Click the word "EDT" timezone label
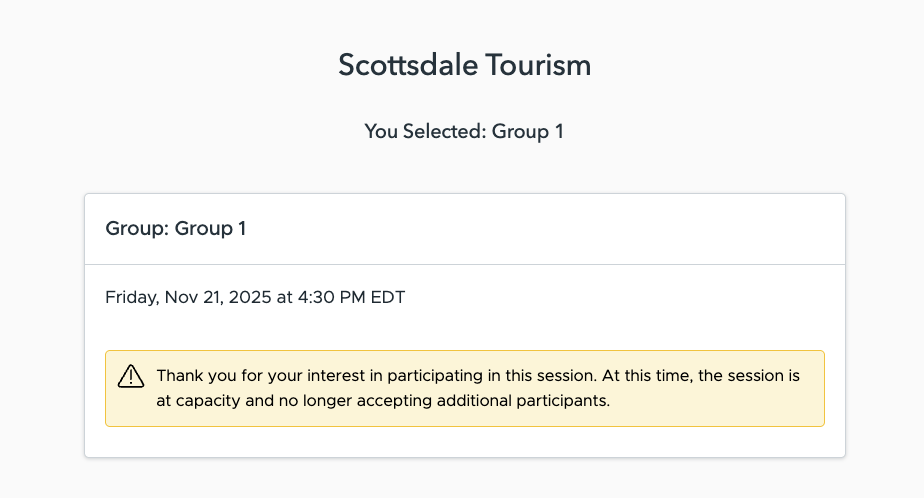The image size is (924, 498). click(387, 297)
